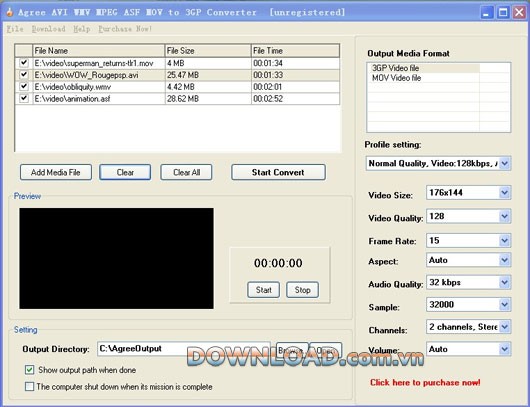Viewport: 530px width, 407px height.
Task: Click the black preview video area
Action: click(x=116, y=258)
